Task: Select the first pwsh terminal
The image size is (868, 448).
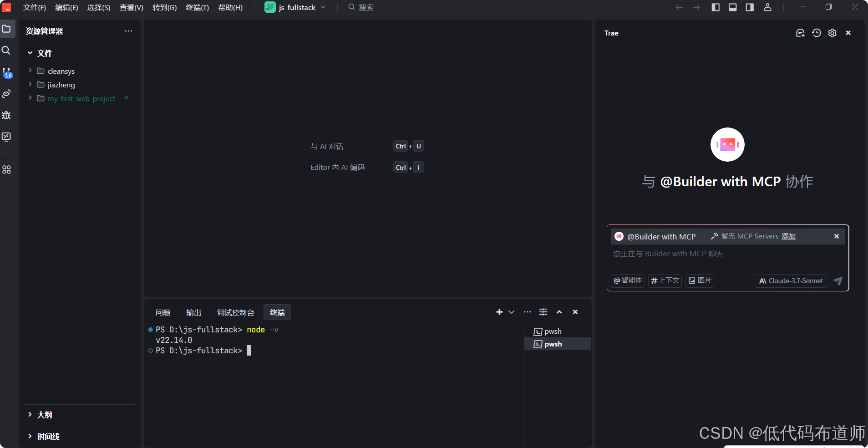Action: click(558, 331)
